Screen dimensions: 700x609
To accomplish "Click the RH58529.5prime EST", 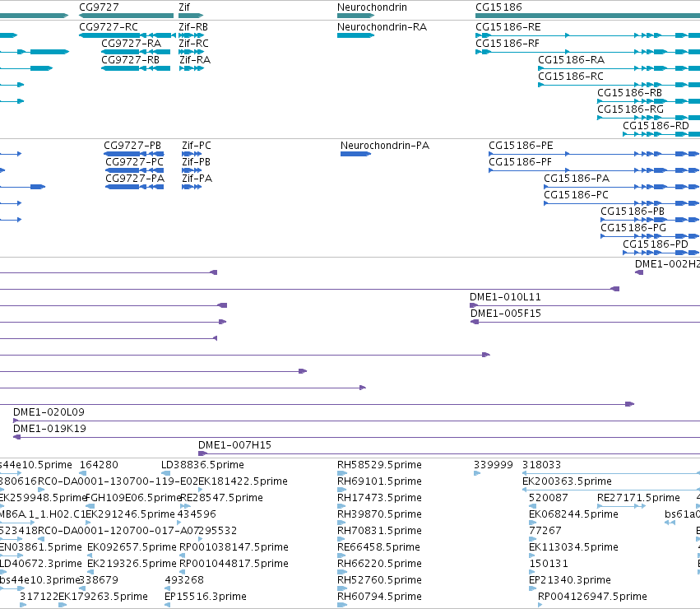I will tap(379, 465).
